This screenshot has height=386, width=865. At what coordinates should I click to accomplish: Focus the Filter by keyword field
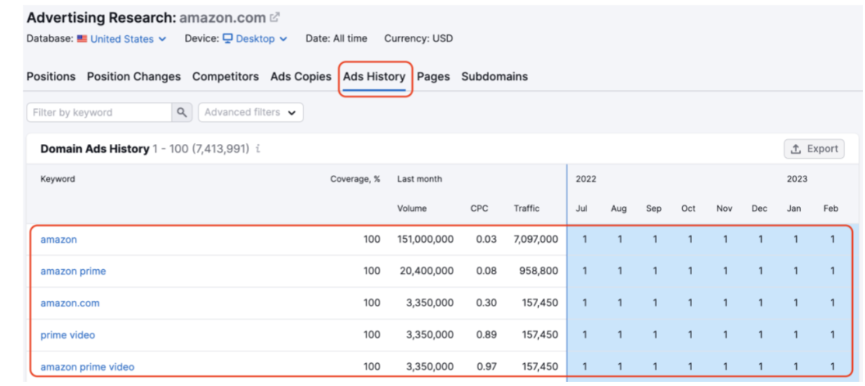pos(99,112)
